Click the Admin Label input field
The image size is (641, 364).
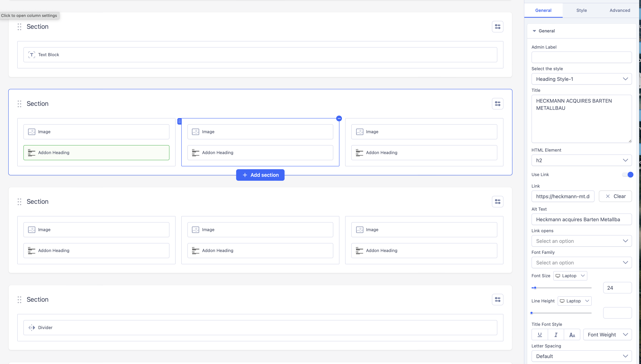581,57
